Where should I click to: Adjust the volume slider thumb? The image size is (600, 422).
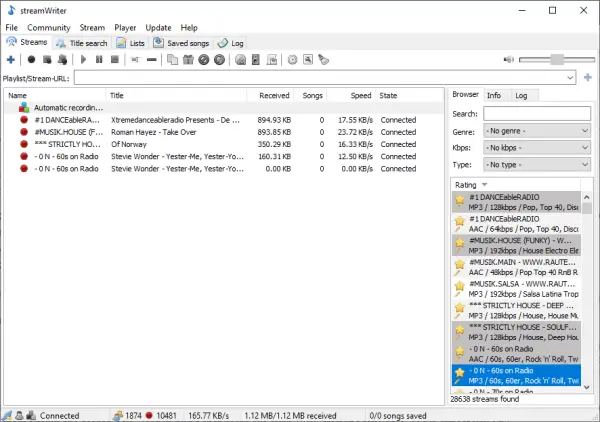point(557,60)
